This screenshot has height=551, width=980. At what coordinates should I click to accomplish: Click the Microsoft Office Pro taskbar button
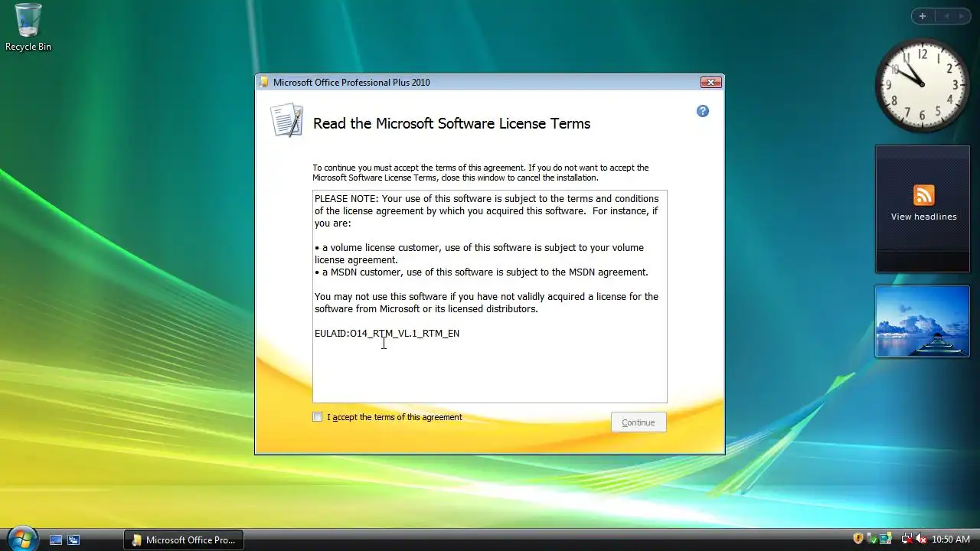point(184,540)
